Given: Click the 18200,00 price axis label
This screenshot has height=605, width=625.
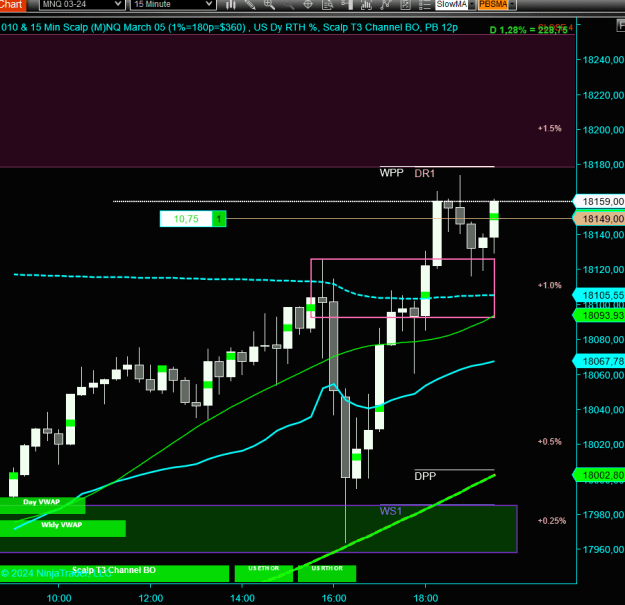Looking at the screenshot, I should click(603, 130).
